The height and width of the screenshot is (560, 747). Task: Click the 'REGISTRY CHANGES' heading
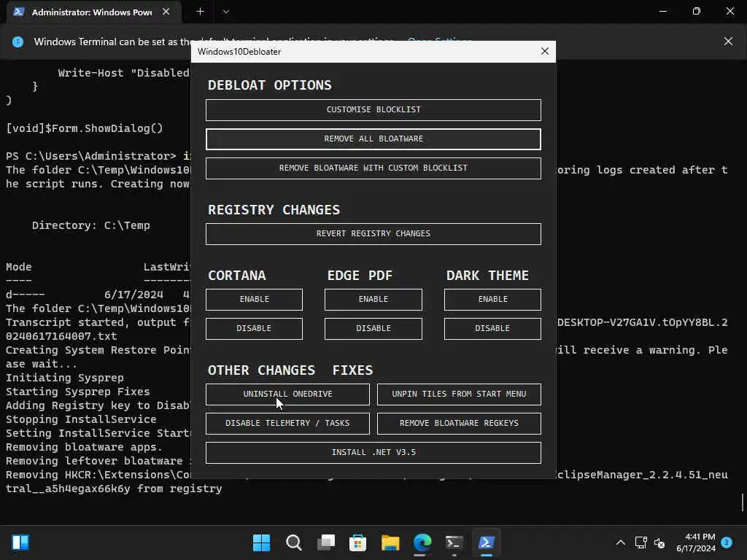tap(274, 210)
